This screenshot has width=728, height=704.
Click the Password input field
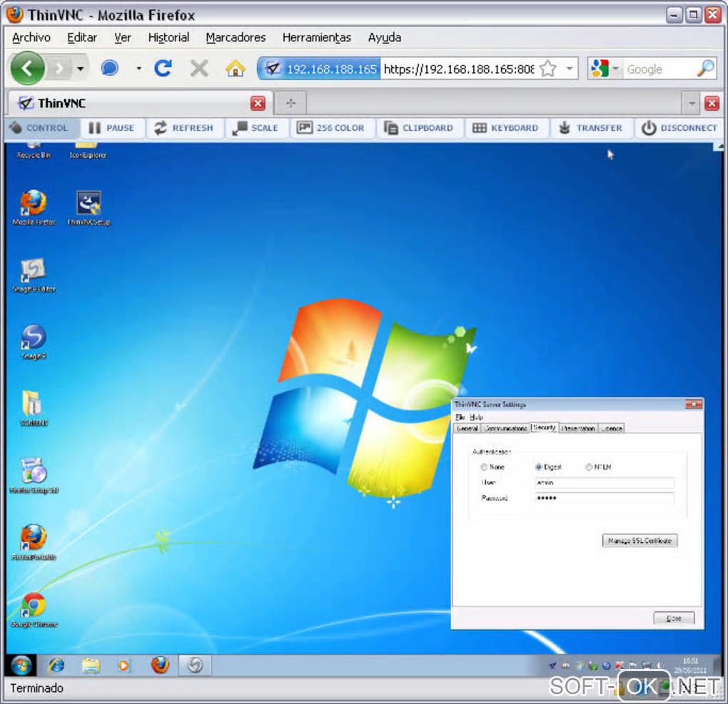tap(605, 498)
